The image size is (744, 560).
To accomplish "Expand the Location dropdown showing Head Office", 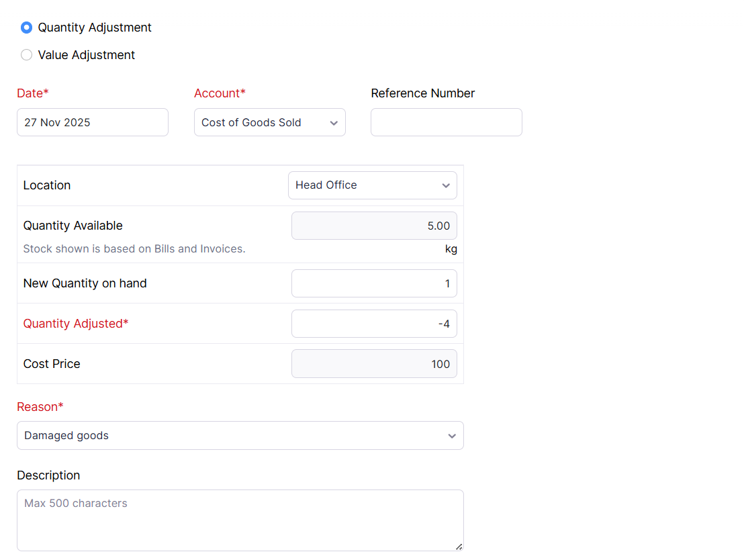I will point(372,185).
